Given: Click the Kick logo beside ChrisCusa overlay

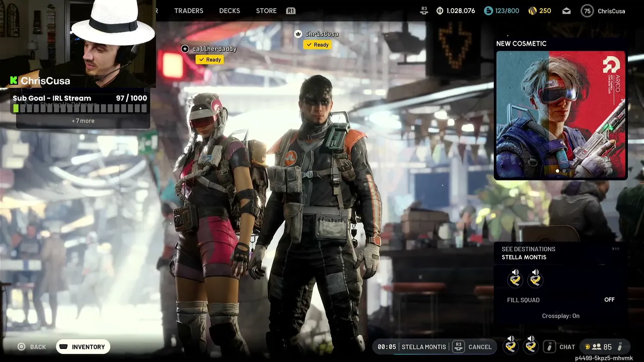Looking at the screenshot, I should point(14,80).
